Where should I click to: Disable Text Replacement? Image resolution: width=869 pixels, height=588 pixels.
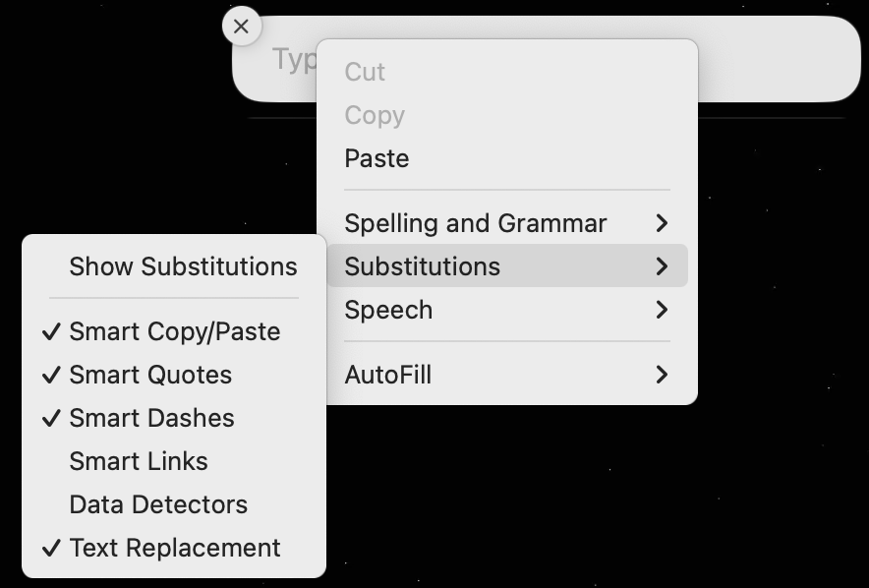tap(175, 548)
